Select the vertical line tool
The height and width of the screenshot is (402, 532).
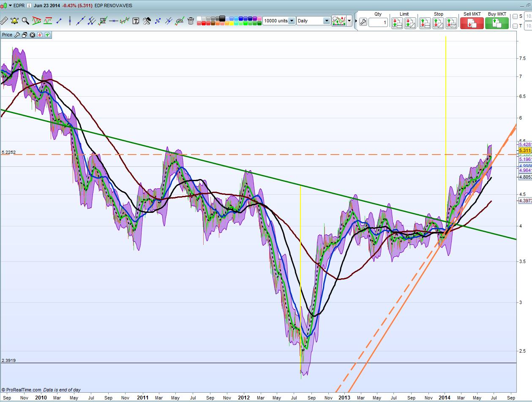tap(70, 21)
